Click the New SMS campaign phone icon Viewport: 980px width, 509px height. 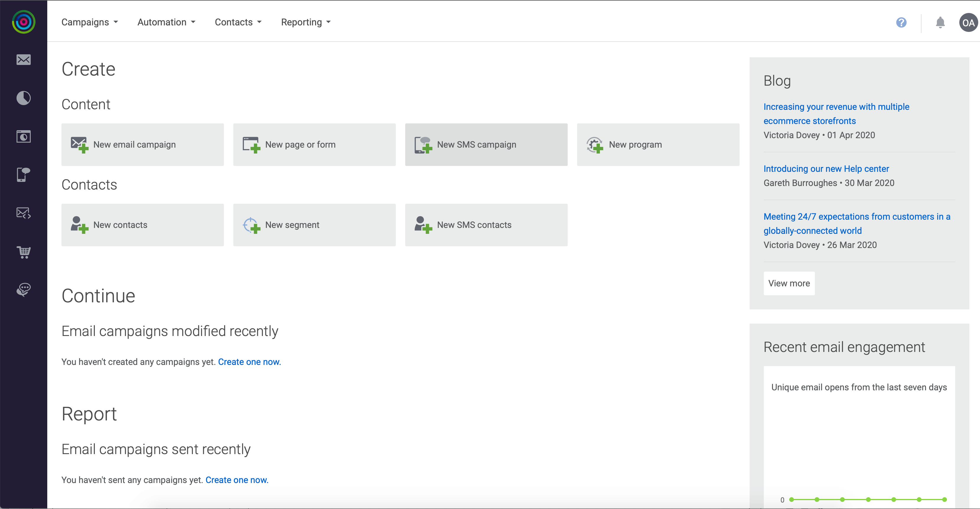pos(424,145)
